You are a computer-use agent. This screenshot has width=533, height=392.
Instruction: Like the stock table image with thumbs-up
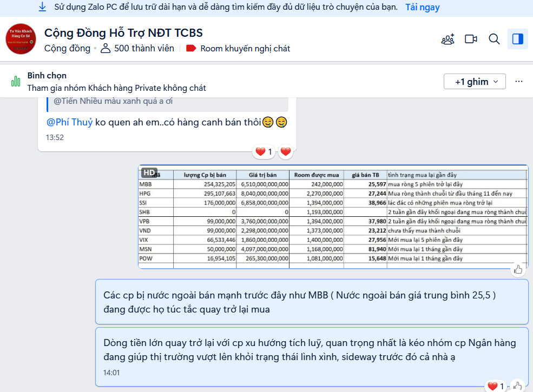coord(518,270)
